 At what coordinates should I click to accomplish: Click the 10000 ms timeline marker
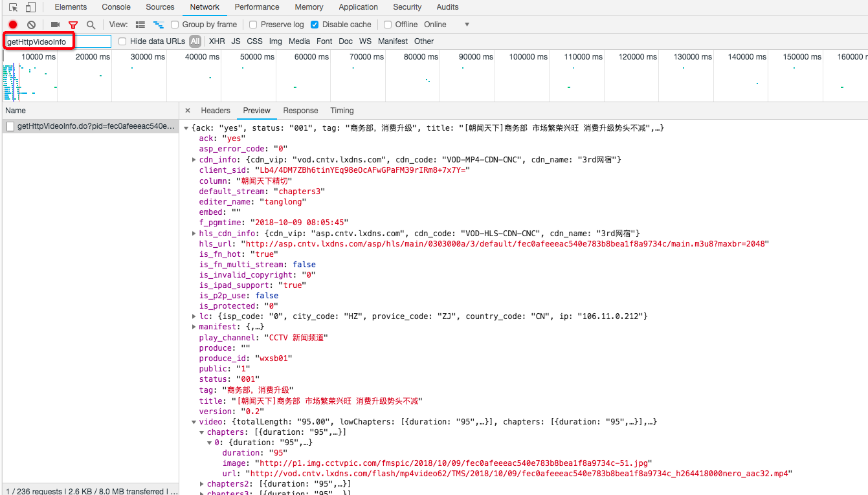[x=39, y=57]
